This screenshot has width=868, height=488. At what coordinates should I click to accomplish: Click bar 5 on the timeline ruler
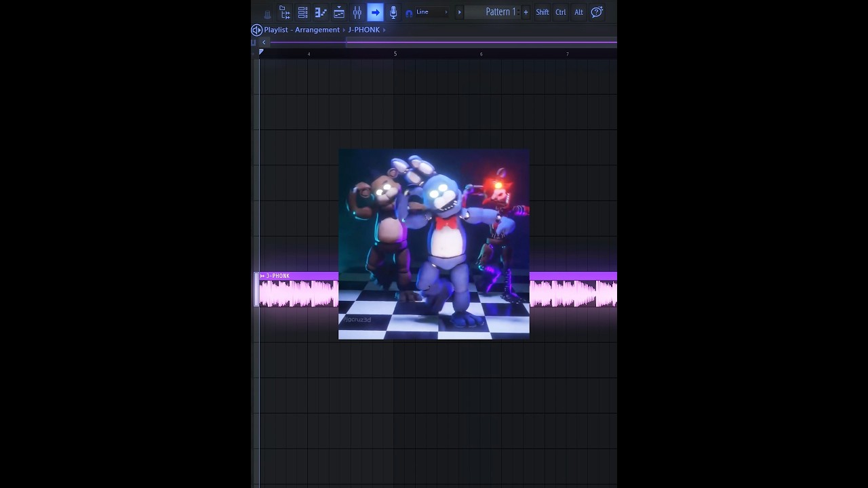click(395, 54)
